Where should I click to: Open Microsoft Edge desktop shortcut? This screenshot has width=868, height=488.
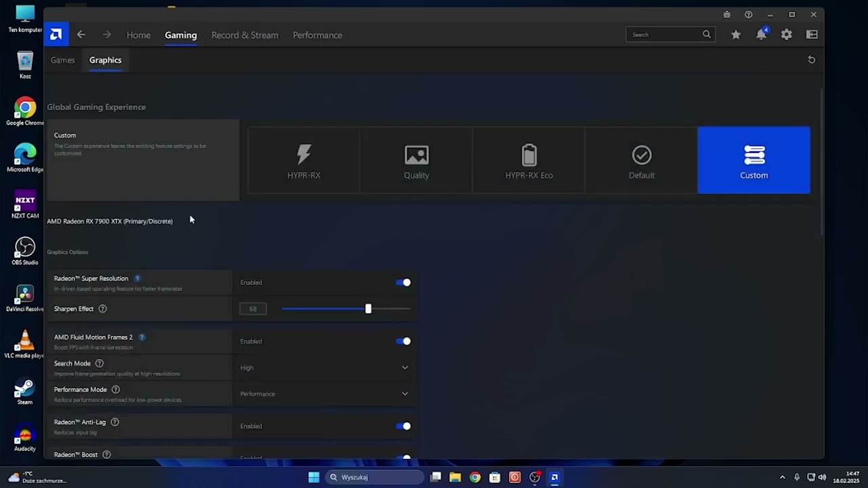point(25,158)
